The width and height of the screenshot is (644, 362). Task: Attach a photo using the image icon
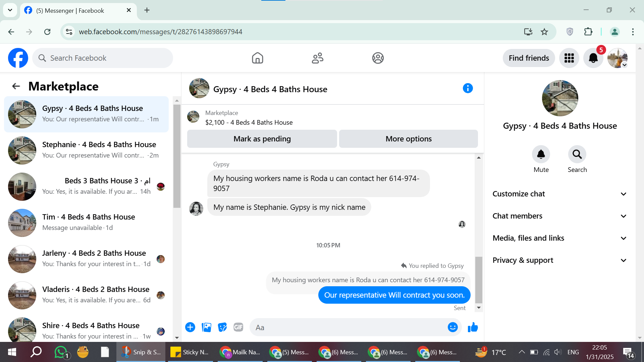point(206,327)
